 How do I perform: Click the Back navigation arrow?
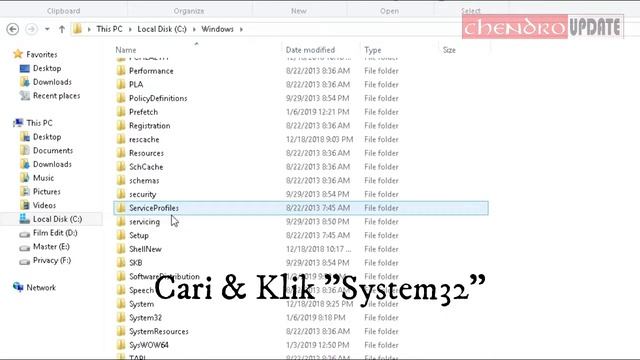pyautogui.click(x=13, y=29)
